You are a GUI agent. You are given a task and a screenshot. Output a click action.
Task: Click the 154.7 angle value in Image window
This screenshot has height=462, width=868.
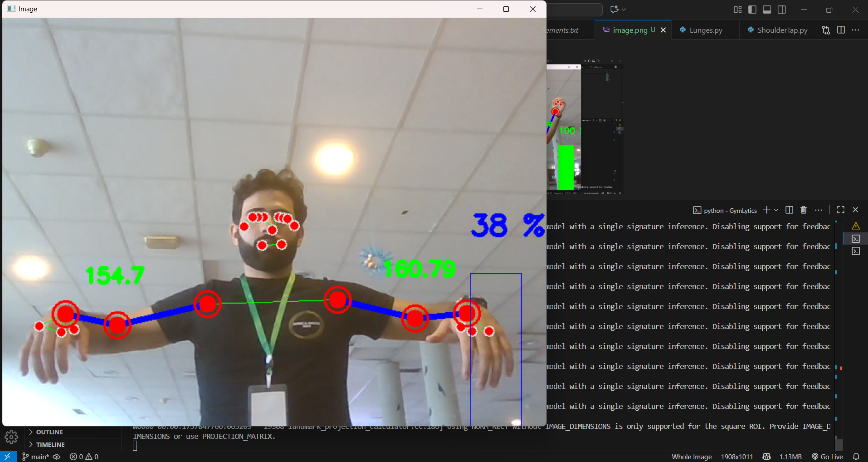pyautogui.click(x=115, y=275)
